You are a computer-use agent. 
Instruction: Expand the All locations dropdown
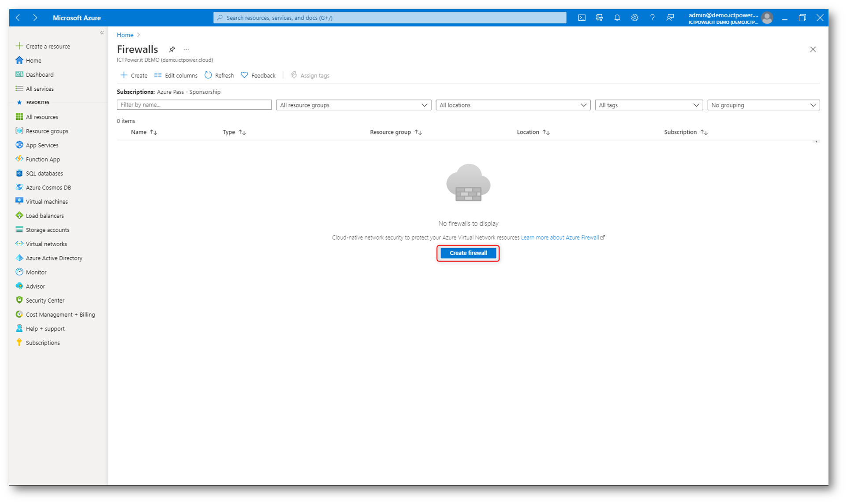tap(513, 105)
